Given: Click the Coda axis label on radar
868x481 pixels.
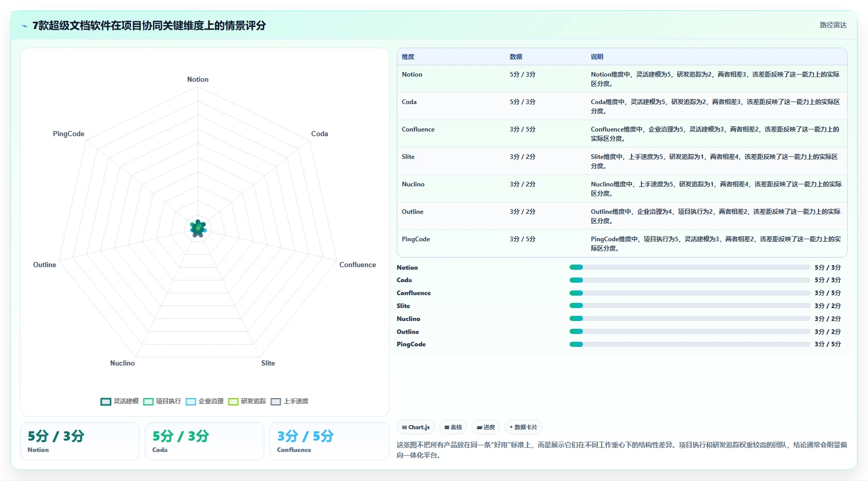Looking at the screenshot, I should pyautogui.click(x=320, y=134).
